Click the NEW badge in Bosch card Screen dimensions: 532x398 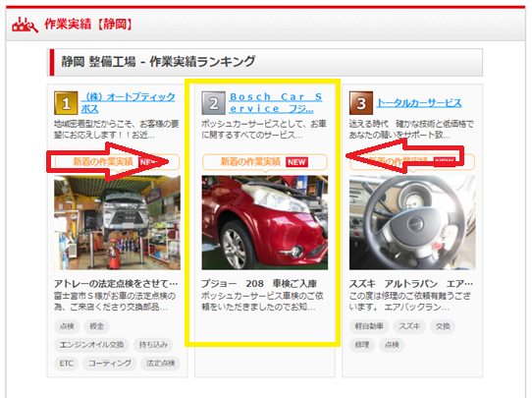(x=296, y=162)
